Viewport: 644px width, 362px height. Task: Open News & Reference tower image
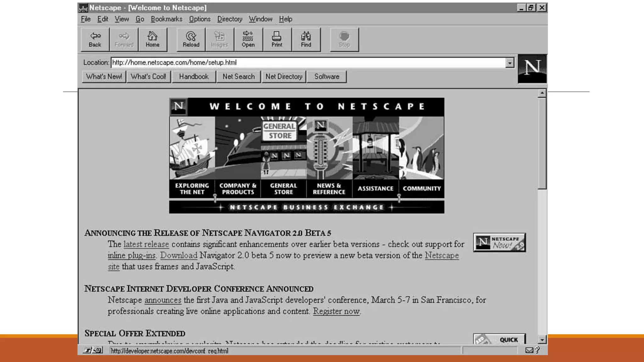point(330,148)
